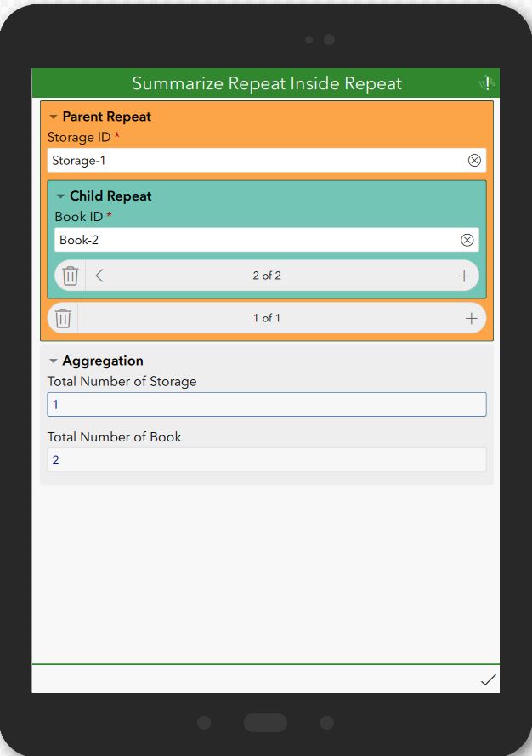Add a new Child Repeat record
The image size is (532, 756).
click(463, 276)
